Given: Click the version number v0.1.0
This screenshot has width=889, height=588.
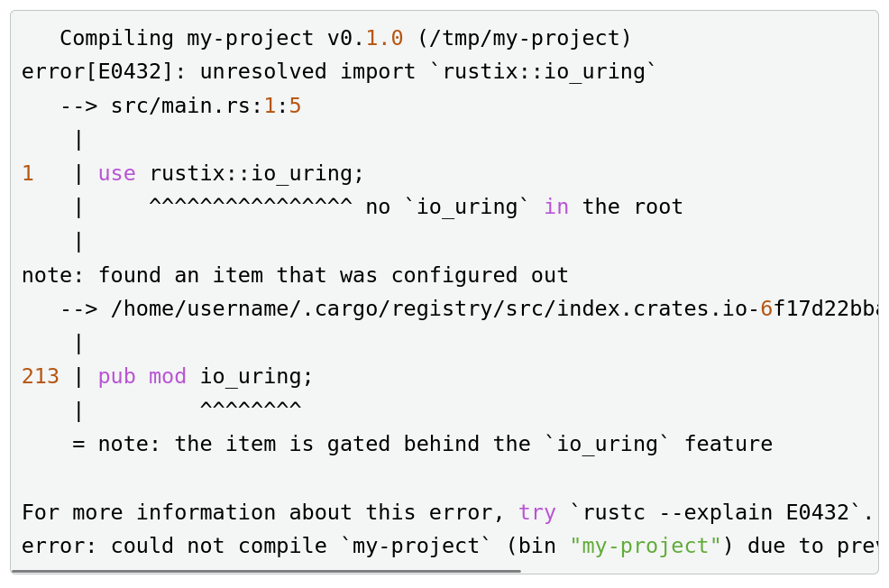Looking at the screenshot, I should [x=365, y=39].
